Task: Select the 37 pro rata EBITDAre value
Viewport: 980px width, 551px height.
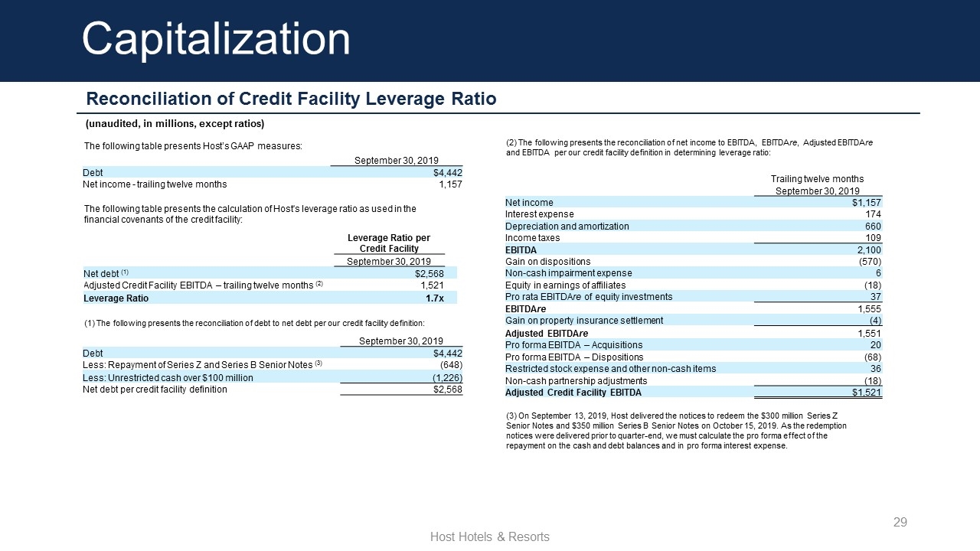Action: (x=876, y=297)
